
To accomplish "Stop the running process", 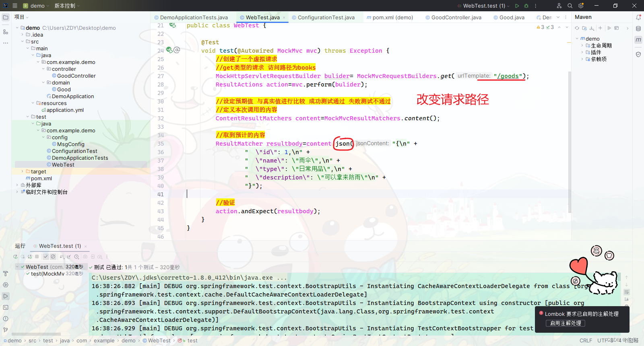I will (x=37, y=257).
